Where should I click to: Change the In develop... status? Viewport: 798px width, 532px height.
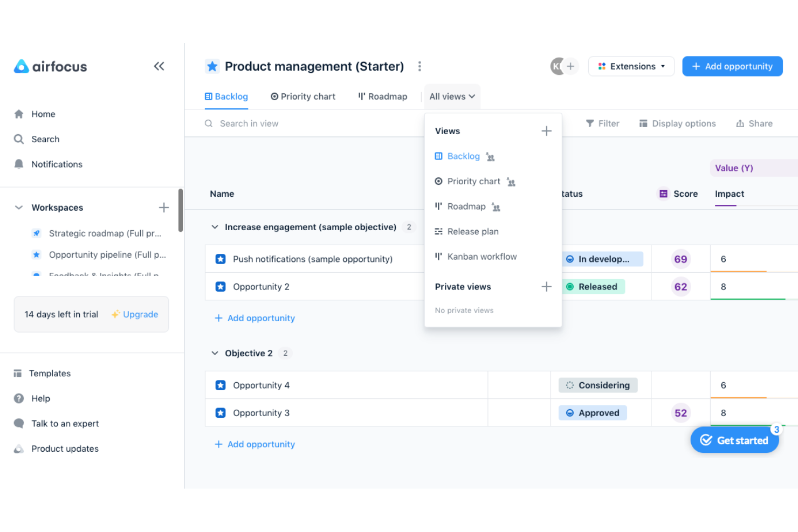(x=602, y=259)
